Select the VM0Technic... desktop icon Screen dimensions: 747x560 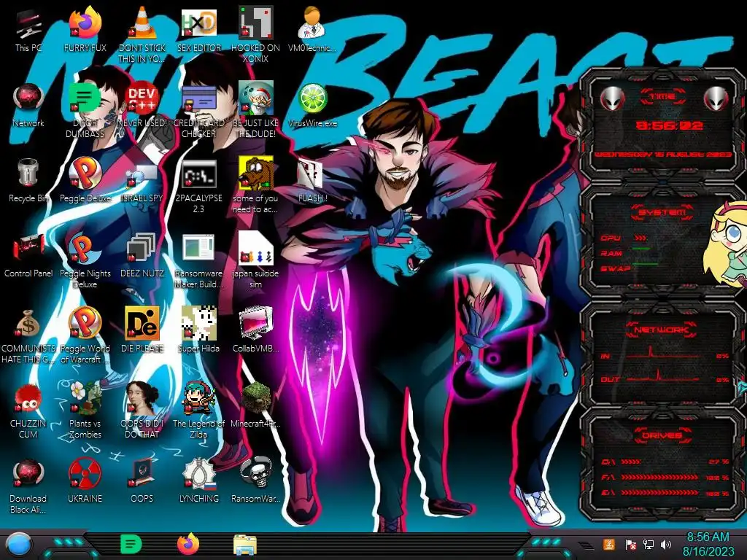tap(312, 31)
